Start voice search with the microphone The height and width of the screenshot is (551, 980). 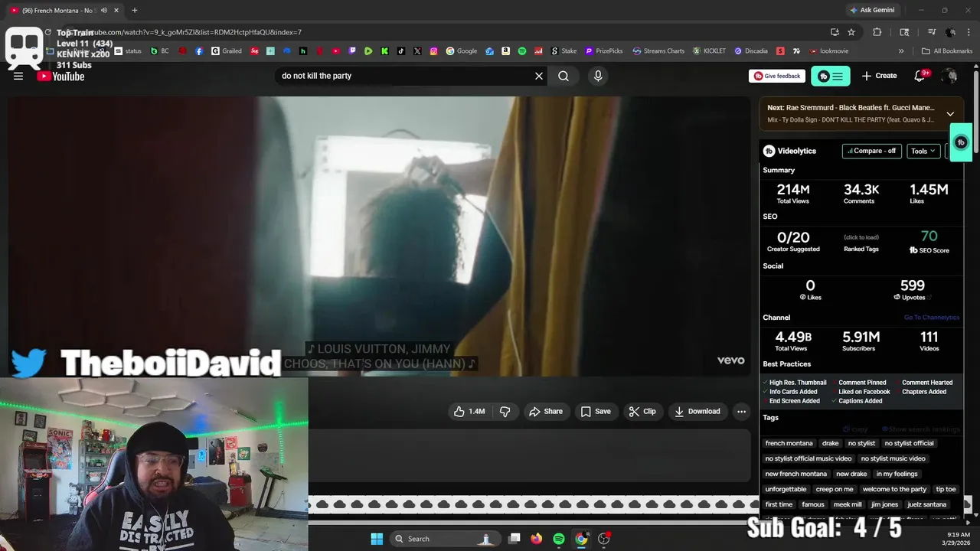point(598,76)
